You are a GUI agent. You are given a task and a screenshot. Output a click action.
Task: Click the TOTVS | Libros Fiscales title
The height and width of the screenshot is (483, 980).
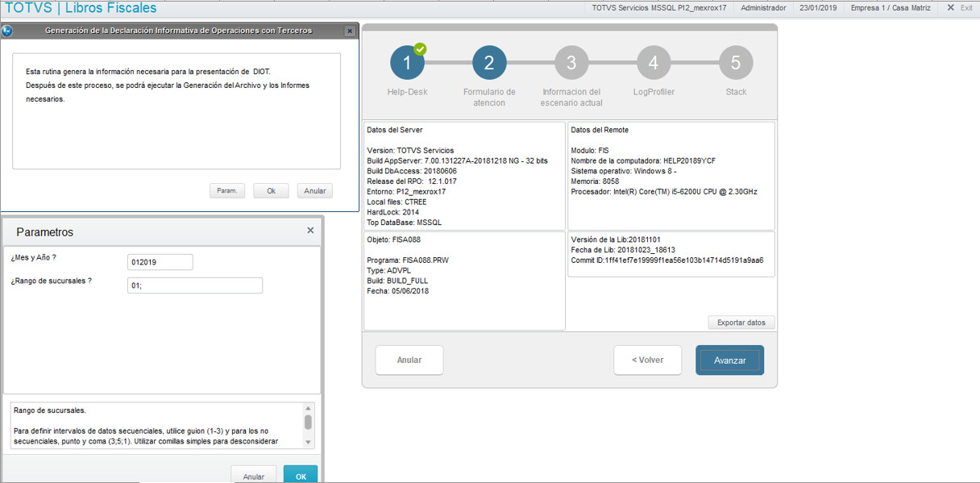[x=81, y=8]
